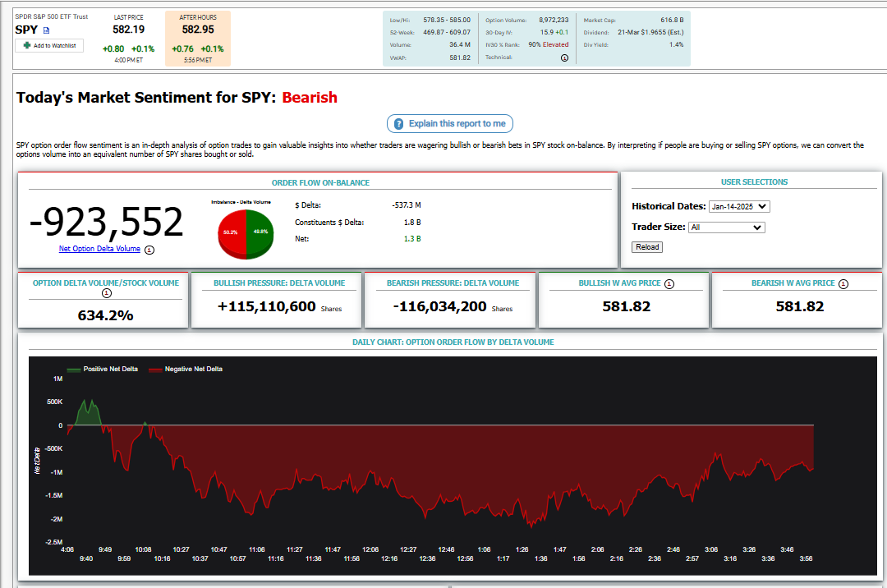This screenshot has width=887, height=588.
Task: Click Explain this report to me
Action: click(x=450, y=124)
